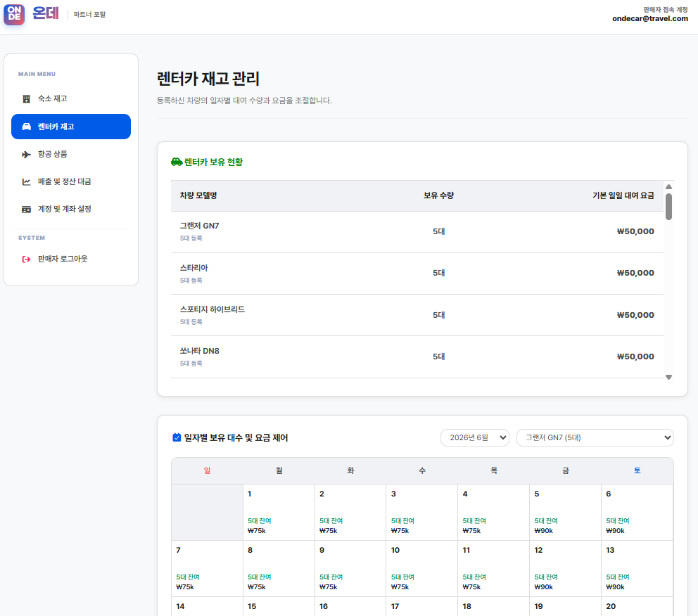The image size is (698, 616).
Task: Click the green car icon beside 렌터카 보유 현황
Action: [177, 162]
